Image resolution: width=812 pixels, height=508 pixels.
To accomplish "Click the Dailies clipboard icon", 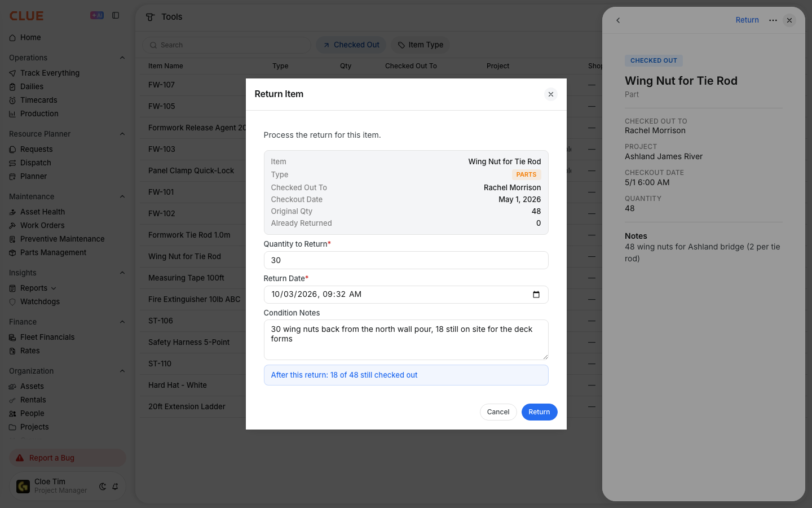I will coord(12,87).
